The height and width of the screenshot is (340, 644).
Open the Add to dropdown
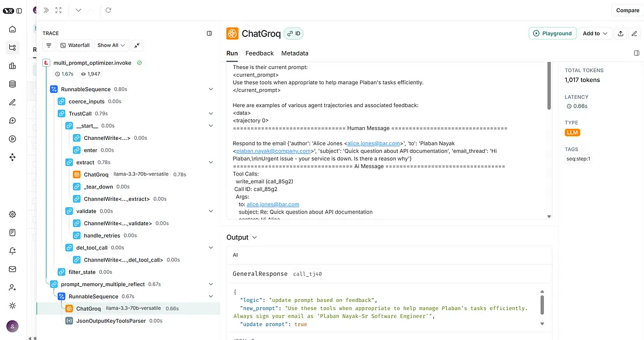595,34
